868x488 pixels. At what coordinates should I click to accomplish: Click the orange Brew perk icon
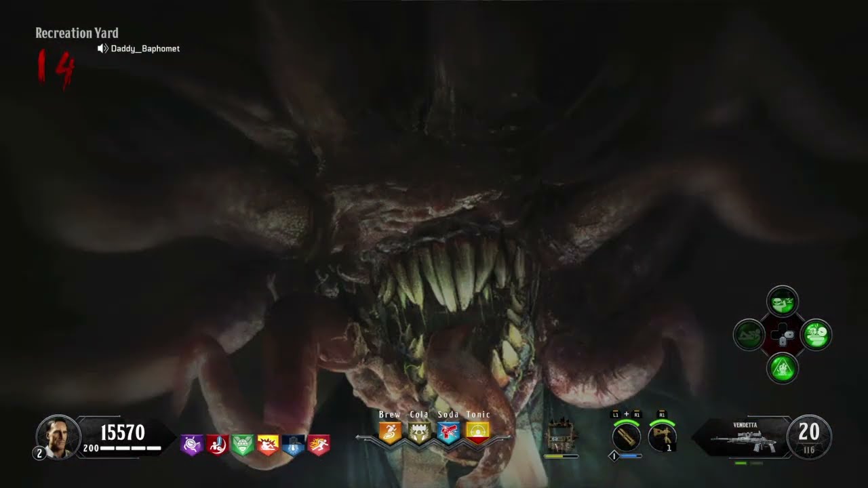pos(390,432)
